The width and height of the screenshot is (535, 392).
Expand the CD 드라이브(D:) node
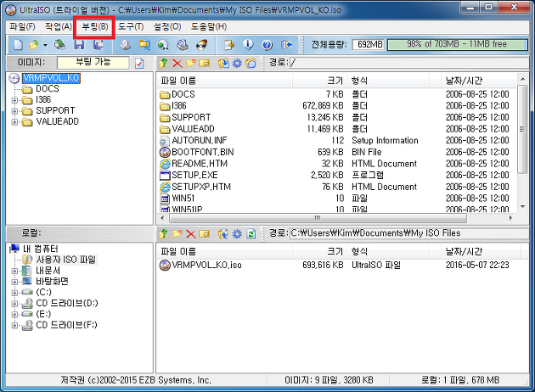tap(14, 304)
